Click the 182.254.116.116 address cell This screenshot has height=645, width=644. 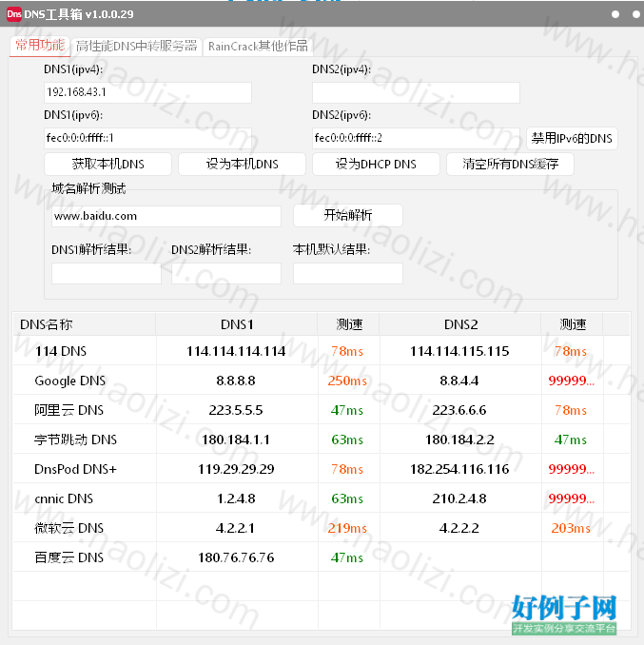point(459,469)
